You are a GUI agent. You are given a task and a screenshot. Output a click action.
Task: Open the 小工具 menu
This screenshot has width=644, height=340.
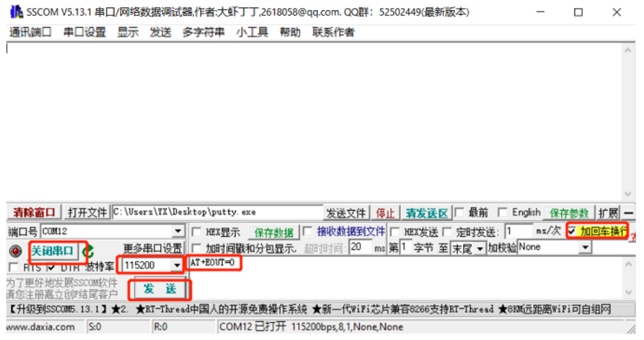pos(252,32)
